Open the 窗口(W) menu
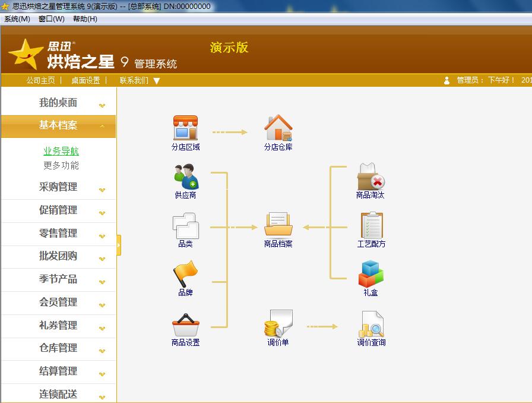This screenshot has width=532, height=403. coord(51,19)
